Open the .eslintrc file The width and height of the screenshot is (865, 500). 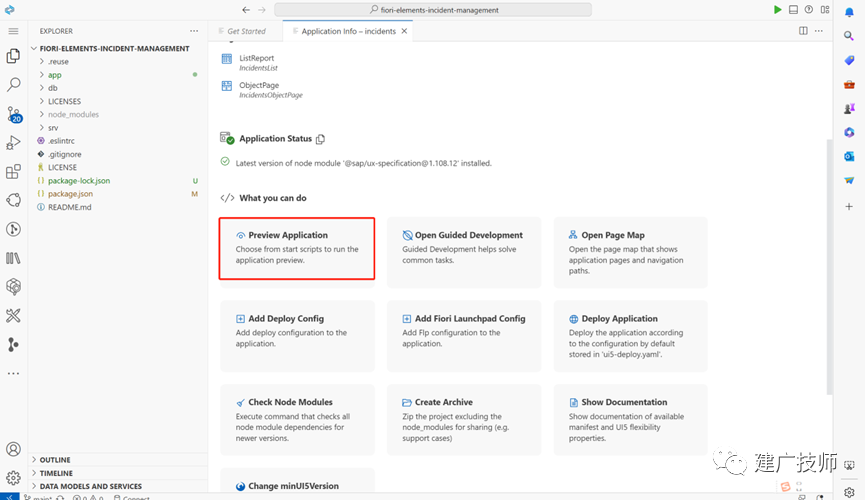coord(61,141)
